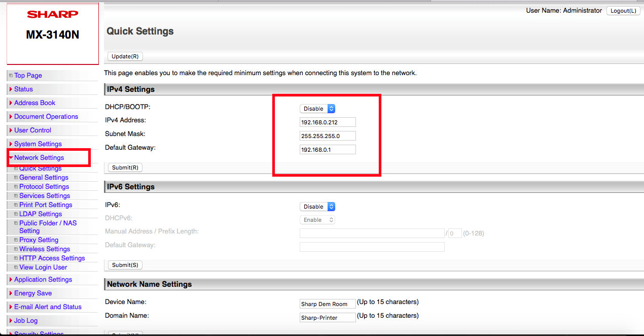Open System Settings from the sidebar
Image resolution: width=644 pixels, height=336 pixels.
(37, 144)
